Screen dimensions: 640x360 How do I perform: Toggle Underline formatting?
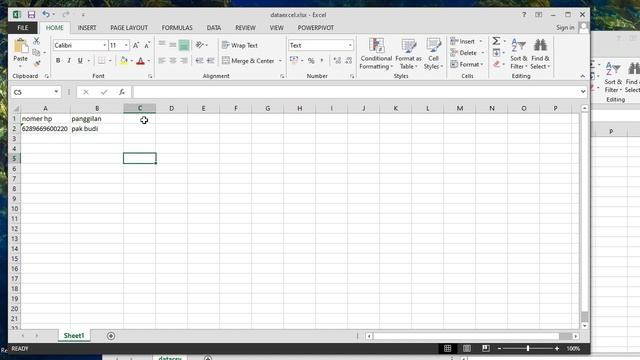pos(80,61)
